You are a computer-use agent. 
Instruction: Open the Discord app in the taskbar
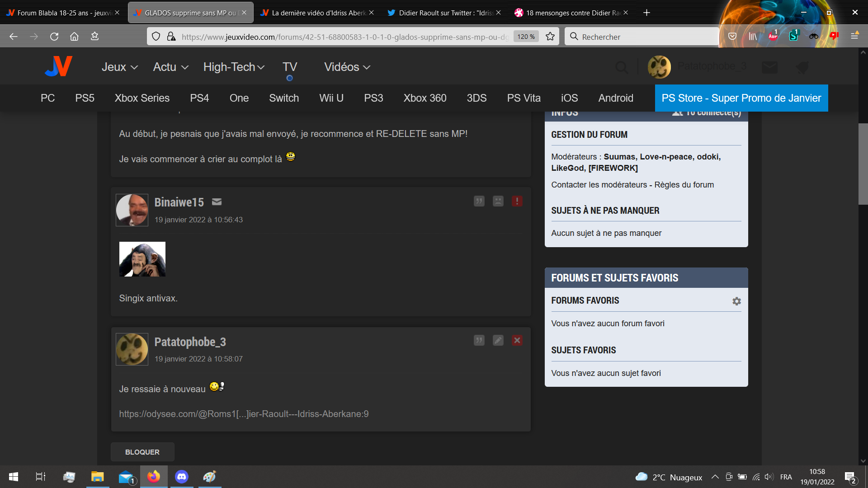[x=182, y=477]
